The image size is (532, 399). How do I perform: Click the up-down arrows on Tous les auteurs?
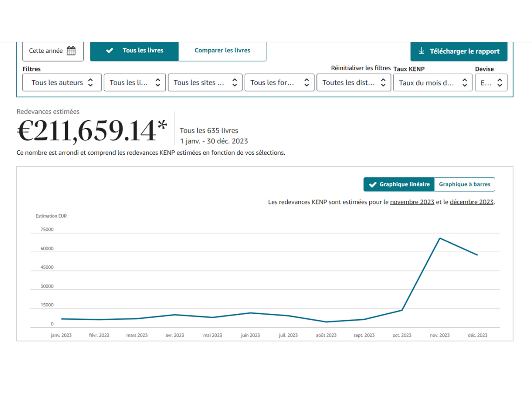tap(90, 82)
